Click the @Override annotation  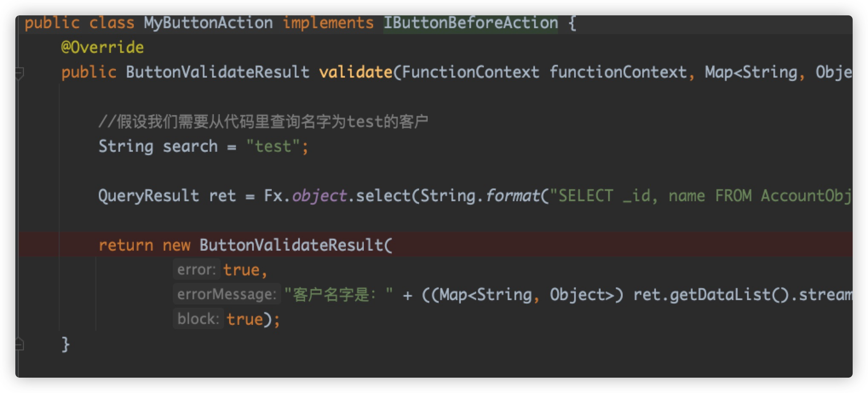click(102, 47)
